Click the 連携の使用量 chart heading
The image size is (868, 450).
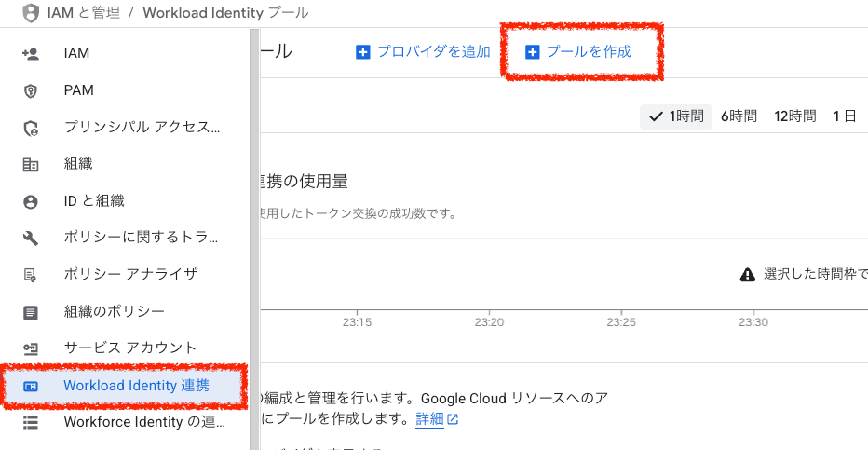(304, 182)
